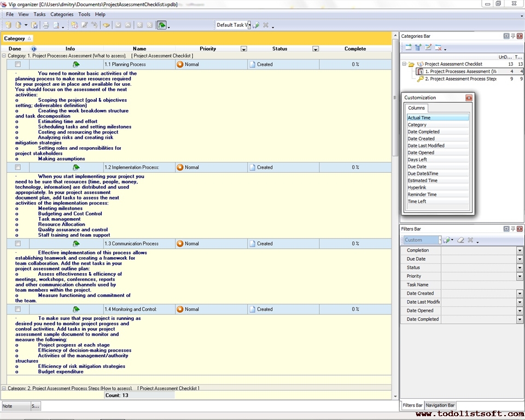Switch to the Navigation Bar tab
The width and height of the screenshot is (525, 420).
click(440, 405)
